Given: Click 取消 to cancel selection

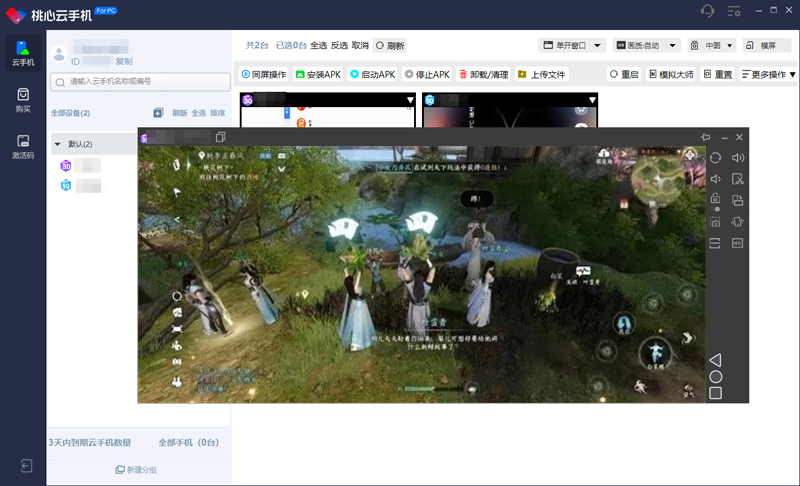Looking at the screenshot, I should tap(360, 45).
